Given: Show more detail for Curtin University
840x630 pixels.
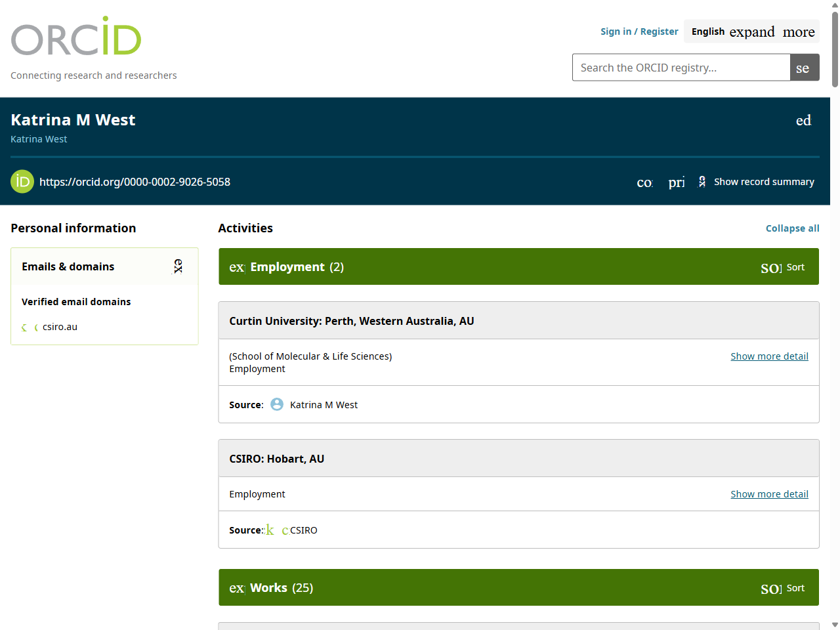Looking at the screenshot, I should click(x=769, y=356).
